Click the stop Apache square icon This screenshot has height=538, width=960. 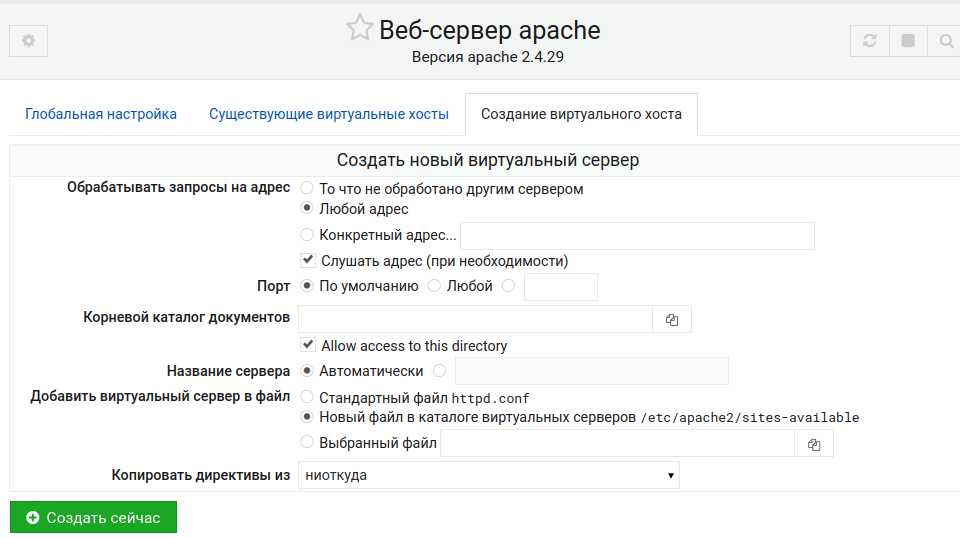tap(908, 41)
